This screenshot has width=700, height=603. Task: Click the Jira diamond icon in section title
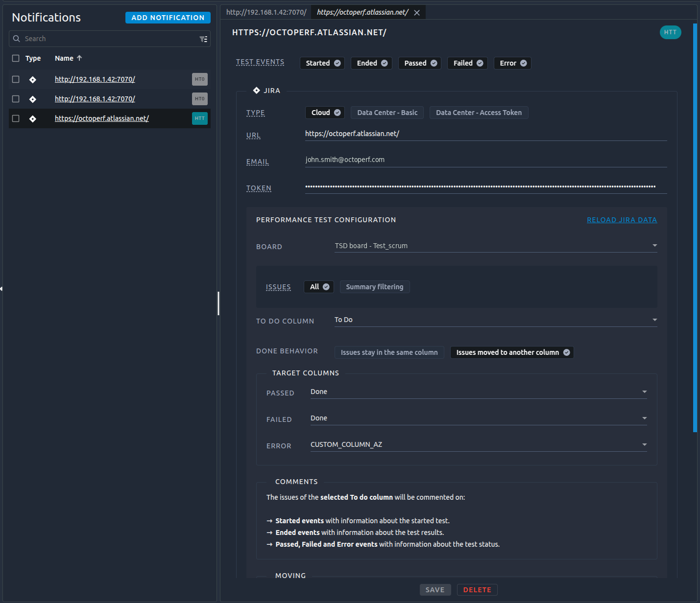click(257, 91)
